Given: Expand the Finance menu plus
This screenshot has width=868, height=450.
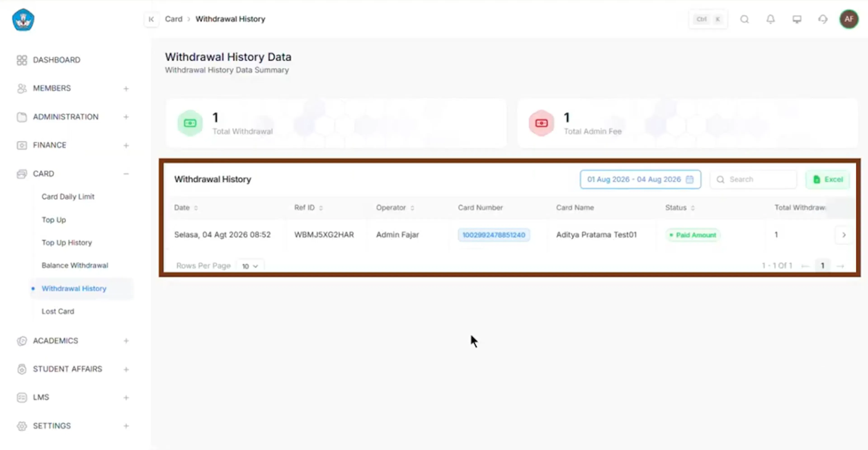Looking at the screenshot, I should (126, 146).
